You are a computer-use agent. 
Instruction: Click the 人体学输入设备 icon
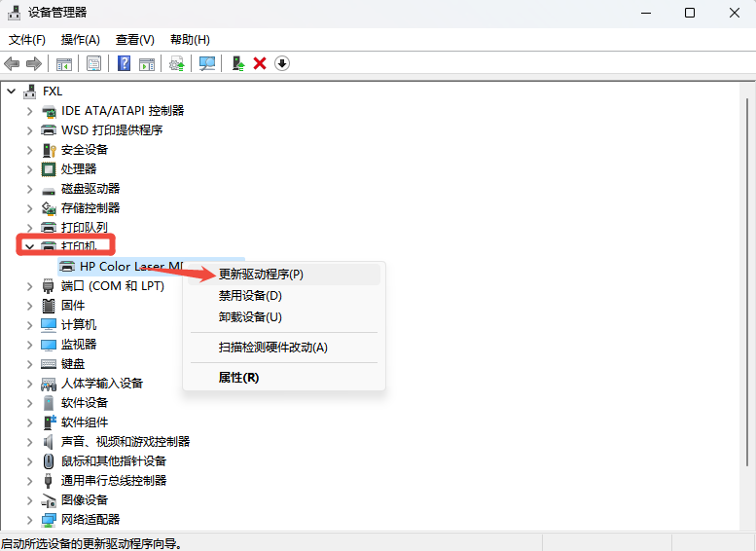pos(49,384)
